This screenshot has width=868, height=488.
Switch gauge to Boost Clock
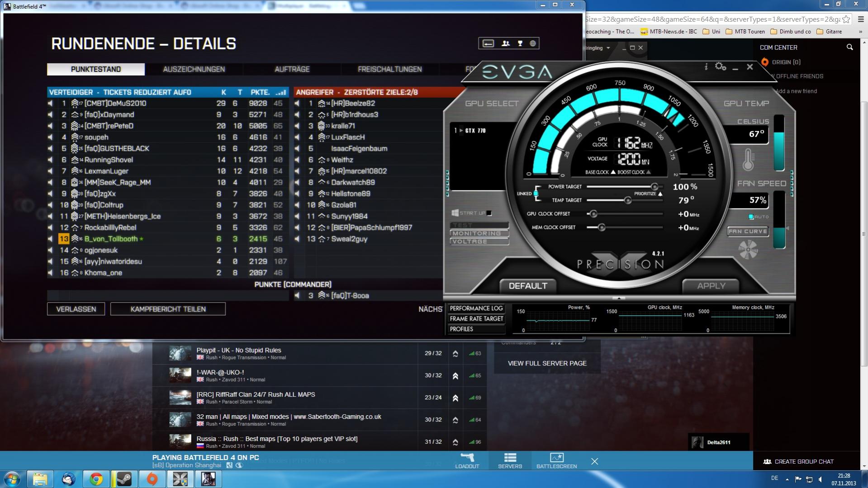pos(648,172)
